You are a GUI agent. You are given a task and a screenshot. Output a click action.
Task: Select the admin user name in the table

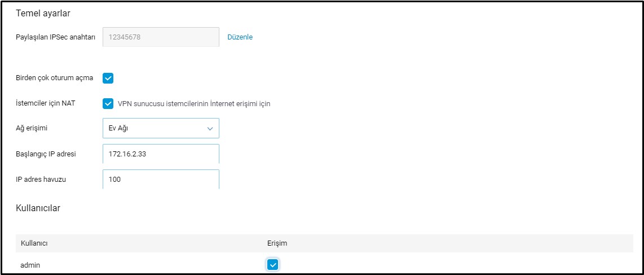(x=31, y=264)
